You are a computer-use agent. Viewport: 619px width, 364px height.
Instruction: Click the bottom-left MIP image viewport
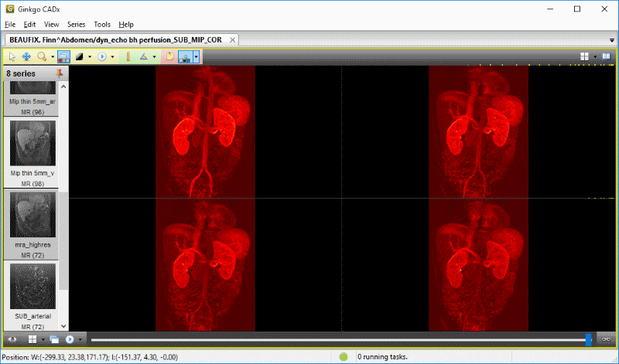pyautogui.click(x=205, y=264)
